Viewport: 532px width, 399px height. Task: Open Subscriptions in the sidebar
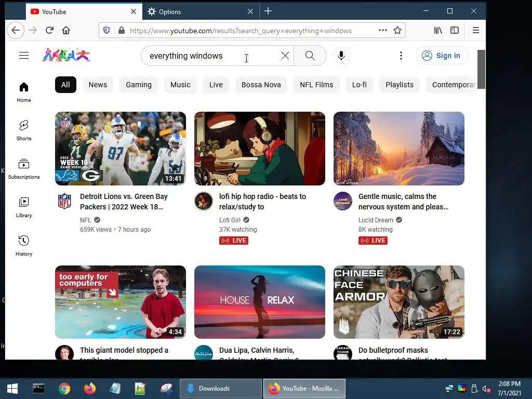24,169
